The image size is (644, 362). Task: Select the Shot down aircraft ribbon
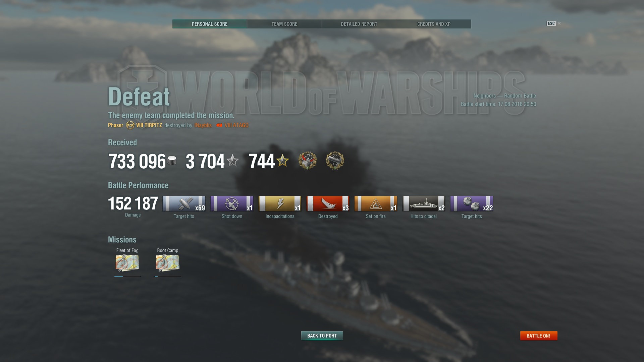[x=232, y=204]
